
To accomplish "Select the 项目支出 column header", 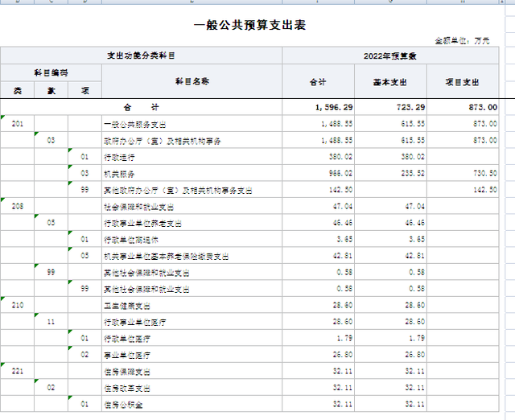I will click(463, 82).
